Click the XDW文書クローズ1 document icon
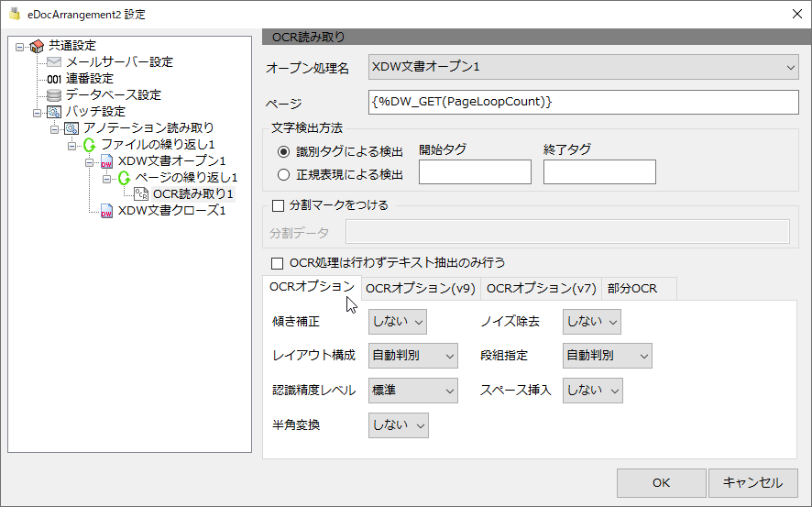Screen dimensions: 812x507 pyautogui.click(x=106, y=211)
